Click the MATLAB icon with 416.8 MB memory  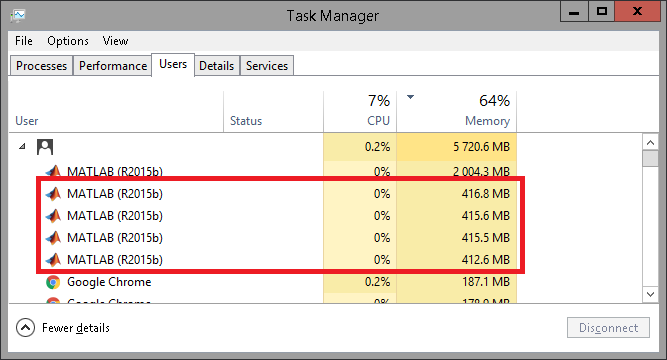[x=53, y=194]
